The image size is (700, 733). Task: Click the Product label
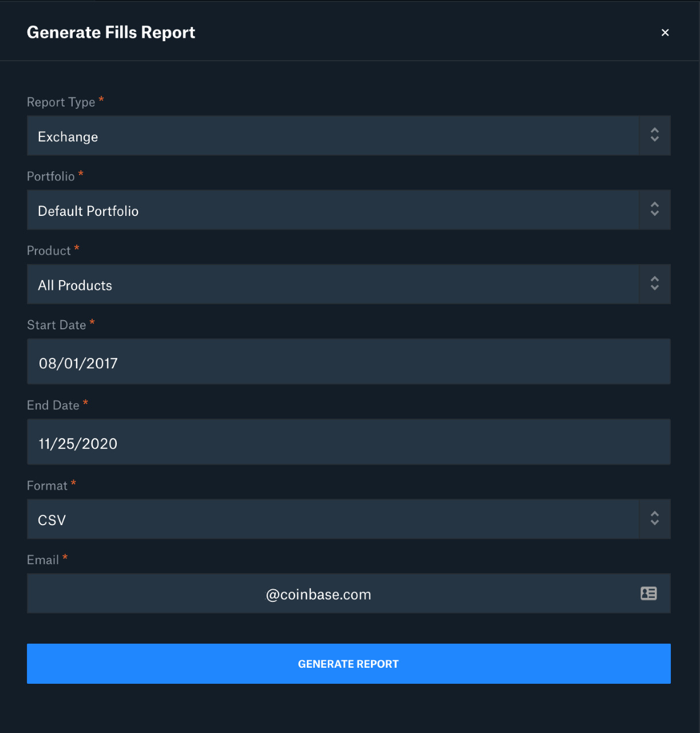[x=49, y=251]
